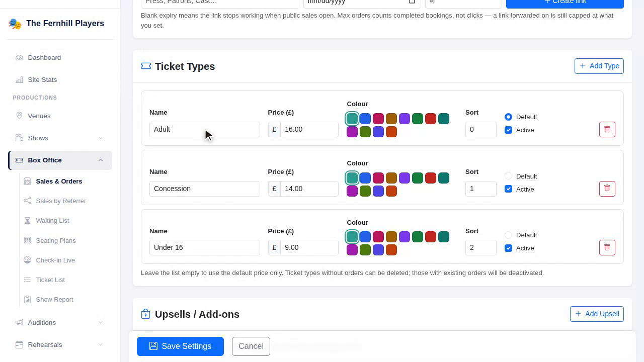Viewport: 644px width, 362px height.
Task: Click the Shows icon in the sidebar
Action: [19, 138]
